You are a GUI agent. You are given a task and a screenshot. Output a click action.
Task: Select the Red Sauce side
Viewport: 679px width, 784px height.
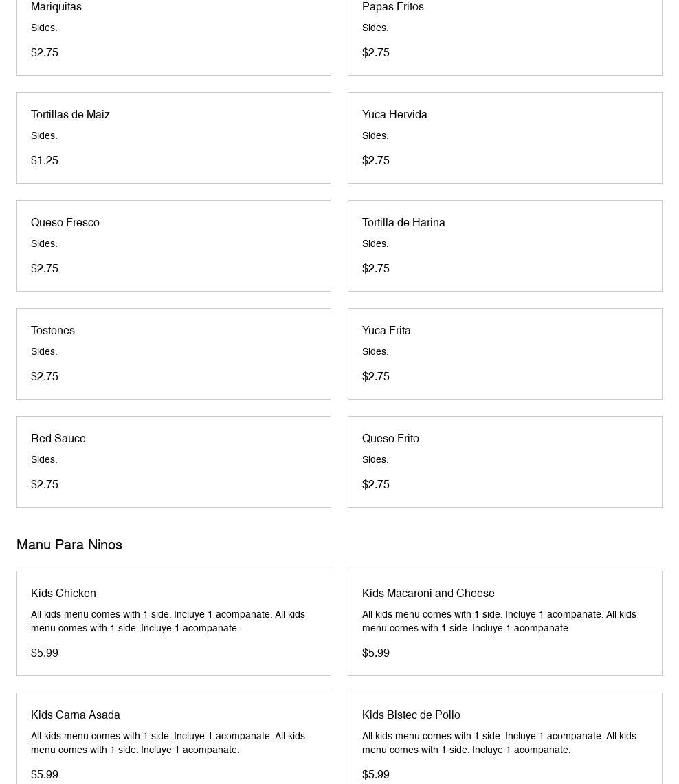click(173, 461)
